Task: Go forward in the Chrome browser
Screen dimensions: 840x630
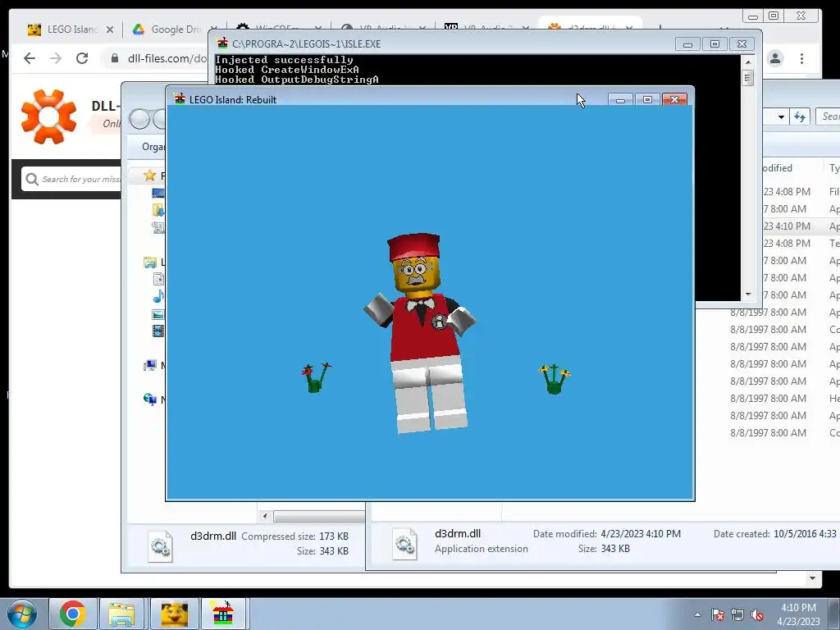Action: 56,58
